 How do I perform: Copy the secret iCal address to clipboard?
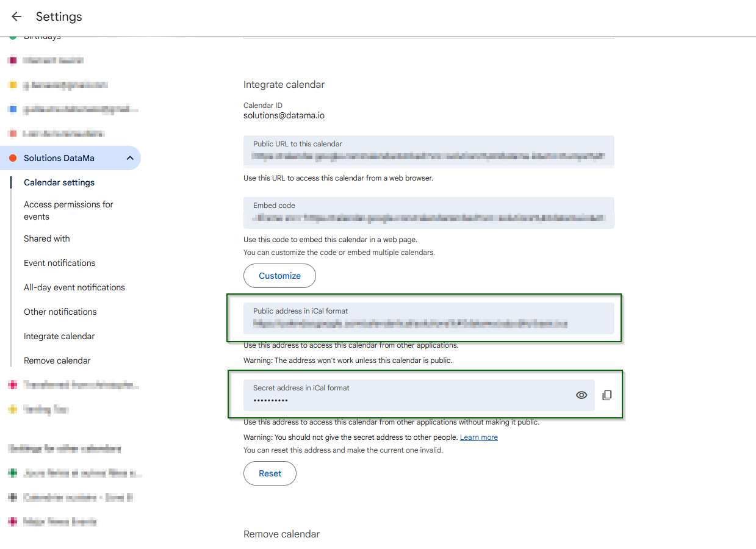(607, 395)
